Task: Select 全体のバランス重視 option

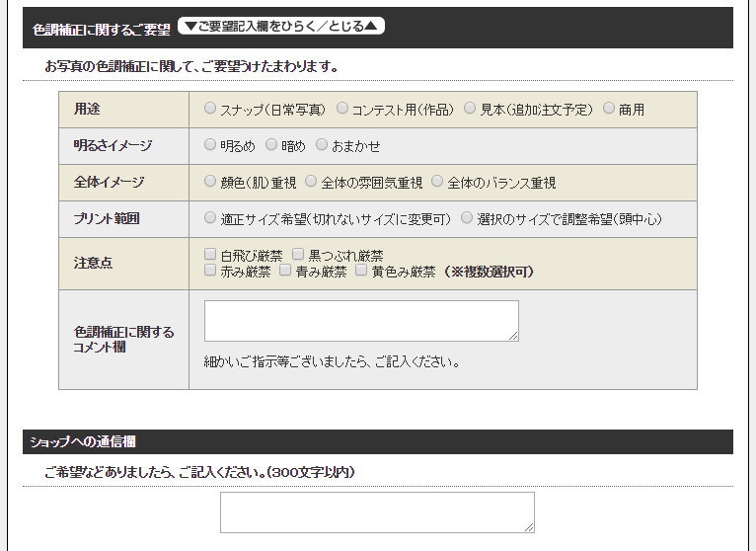Action: click(x=437, y=181)
